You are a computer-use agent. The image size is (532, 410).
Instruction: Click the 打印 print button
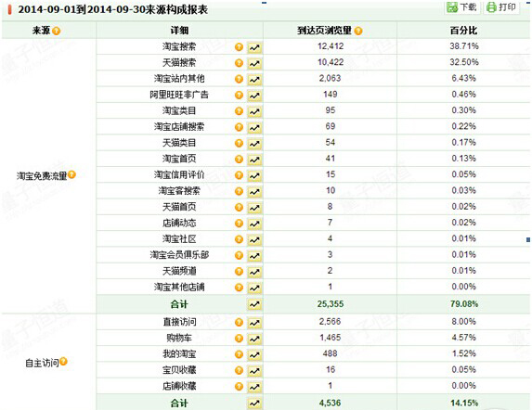tap(501, 7)
